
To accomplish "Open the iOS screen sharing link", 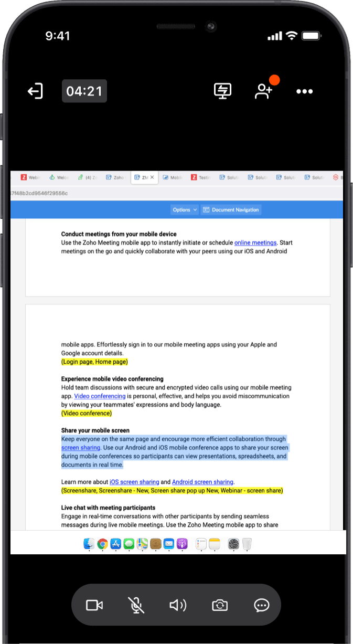I will 134,482.
